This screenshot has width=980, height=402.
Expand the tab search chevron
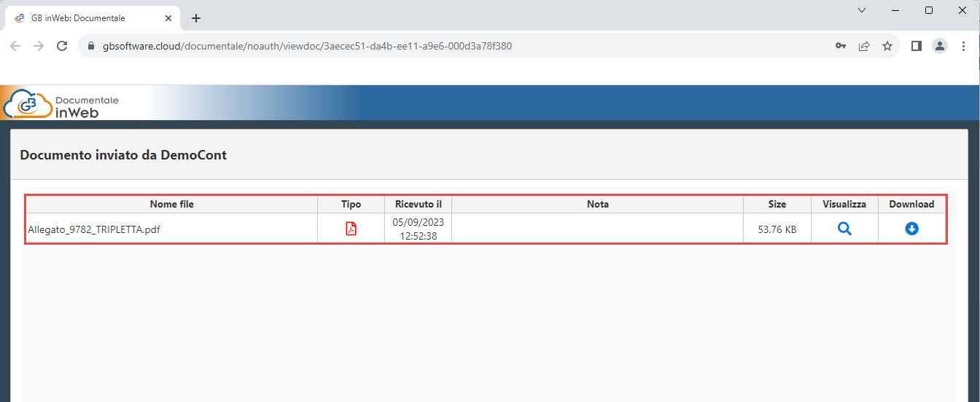(x=862, y=10)
